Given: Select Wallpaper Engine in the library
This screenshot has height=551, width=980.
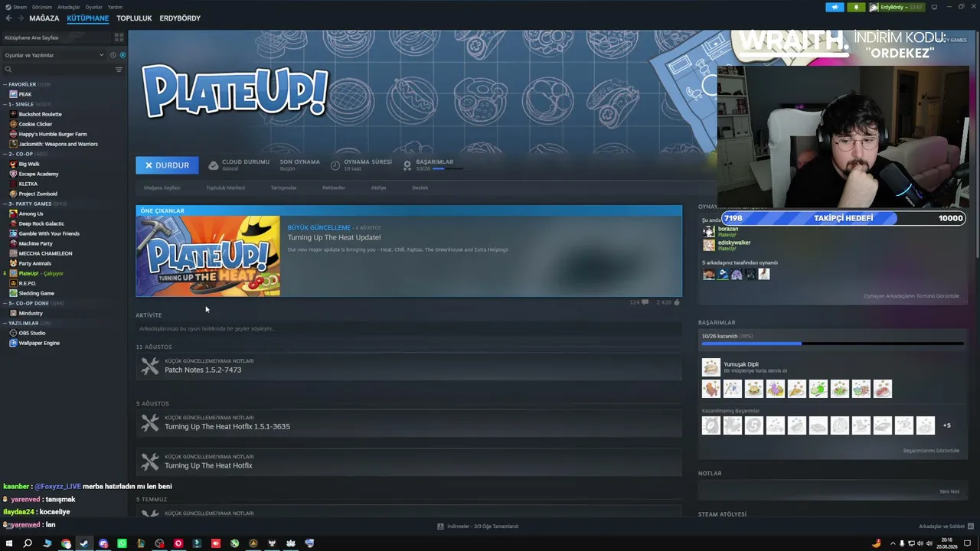Looking at the screenshot, I should coord(39,343).
